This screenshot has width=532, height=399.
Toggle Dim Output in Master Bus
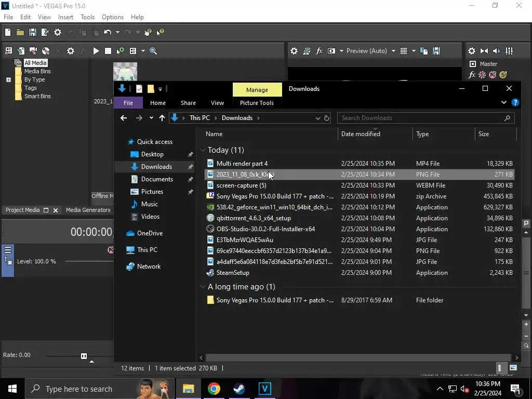tap(496, 51)
